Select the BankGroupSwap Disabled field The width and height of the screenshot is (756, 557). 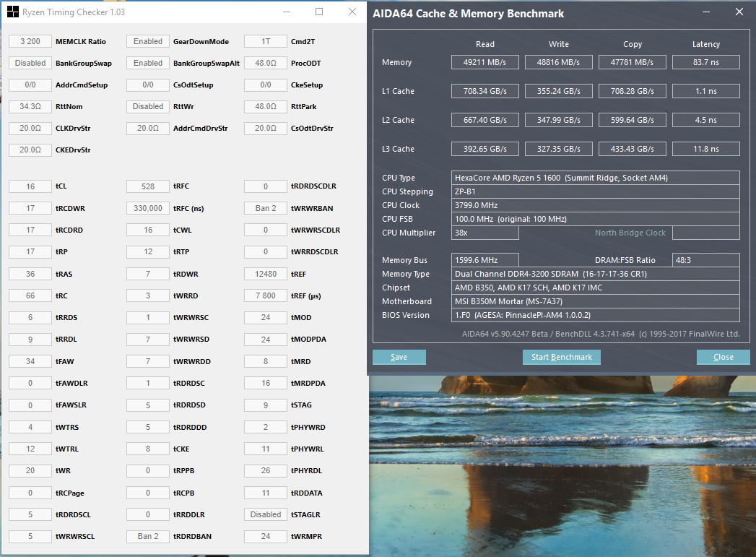tap(30, 63)
